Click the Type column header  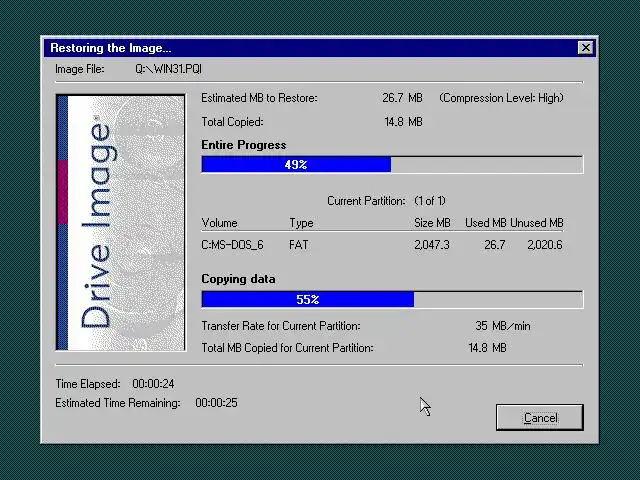301,223
